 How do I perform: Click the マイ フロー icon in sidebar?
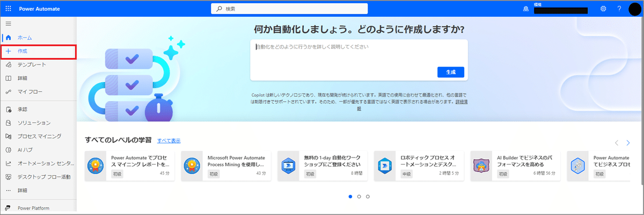pyautogui.click(x=8, y=92)
